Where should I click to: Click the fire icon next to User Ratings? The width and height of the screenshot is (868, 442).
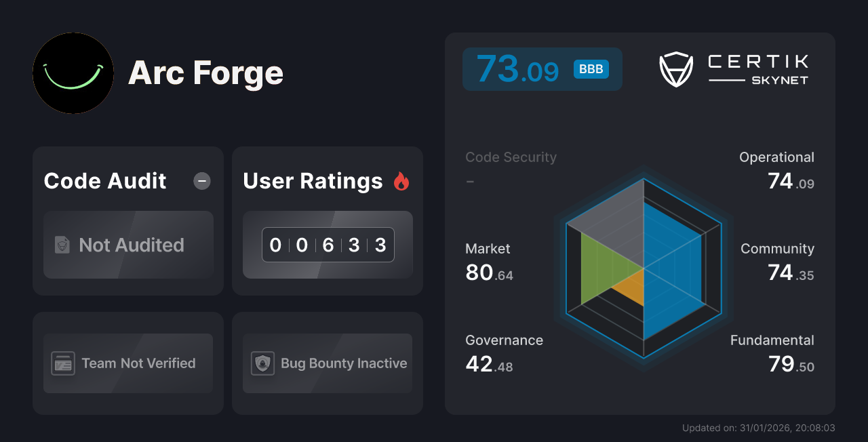click(401, 180)
